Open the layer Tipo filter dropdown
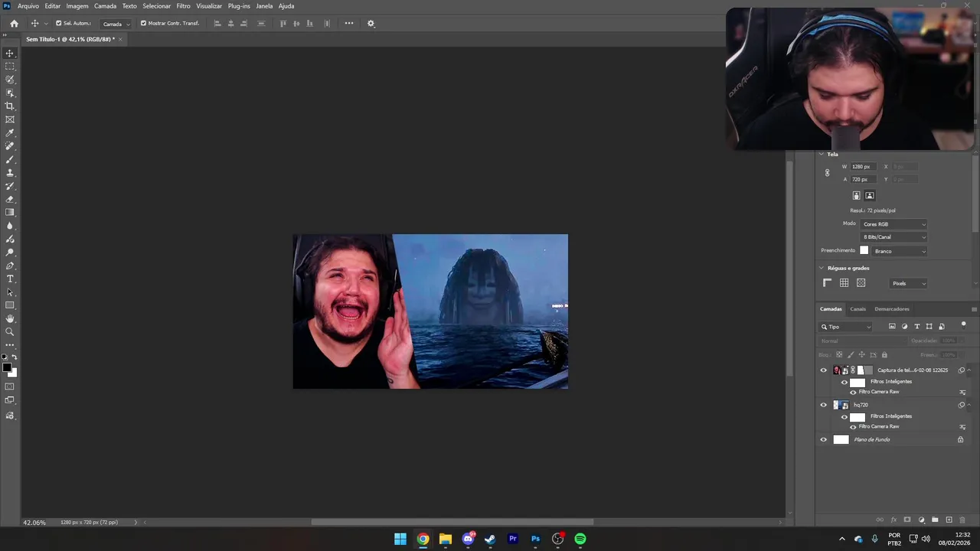Viewport: 980px width, 551px height. click(846, 327)
